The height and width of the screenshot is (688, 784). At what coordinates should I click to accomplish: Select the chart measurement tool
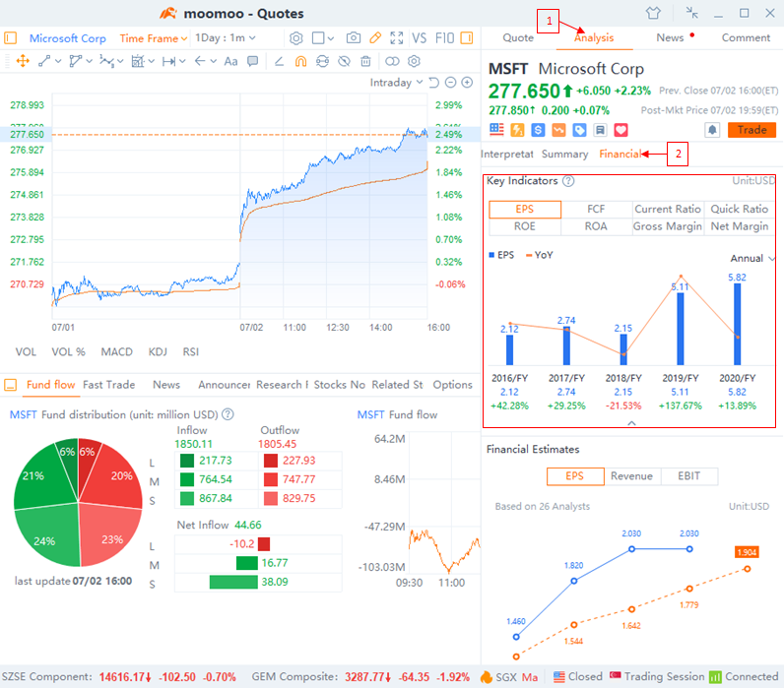point(138,61)
